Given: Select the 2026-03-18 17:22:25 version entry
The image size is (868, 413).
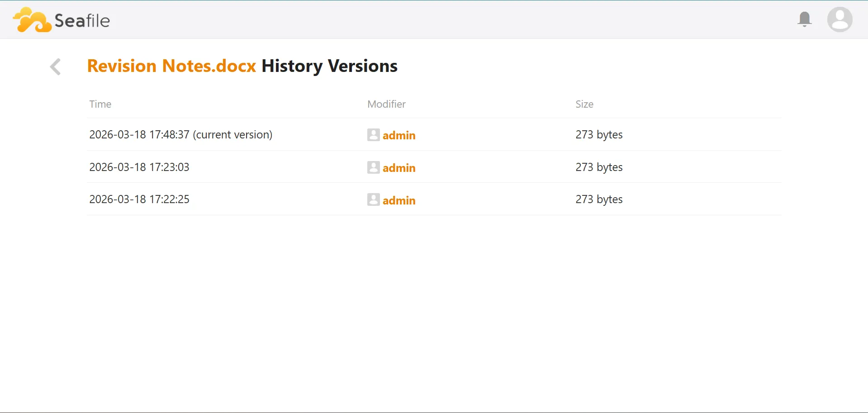Looking at the screenshot, I should tap(139, 199).
